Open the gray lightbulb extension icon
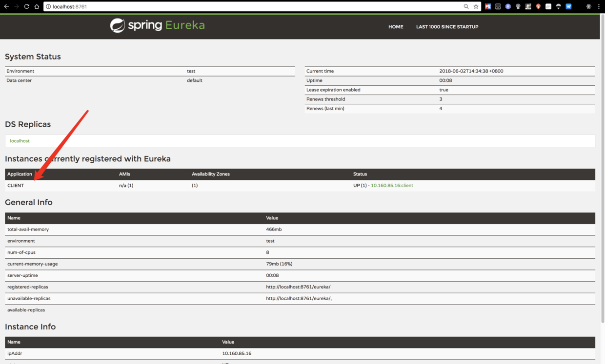The width and height of the screenshot is (605, 364). point(518,7)
